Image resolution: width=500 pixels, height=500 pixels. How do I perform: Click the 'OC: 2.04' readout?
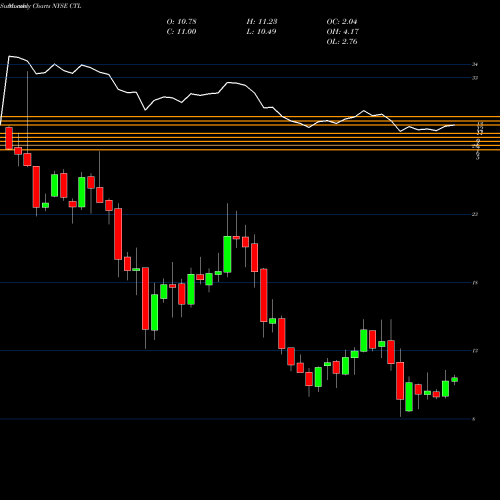tap(342, 22)
